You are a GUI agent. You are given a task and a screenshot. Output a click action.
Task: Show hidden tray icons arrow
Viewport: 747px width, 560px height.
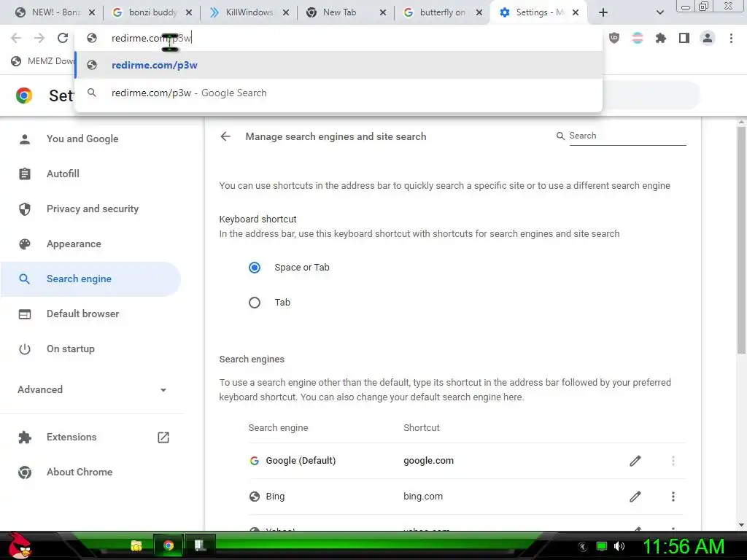tap(583, 547)
